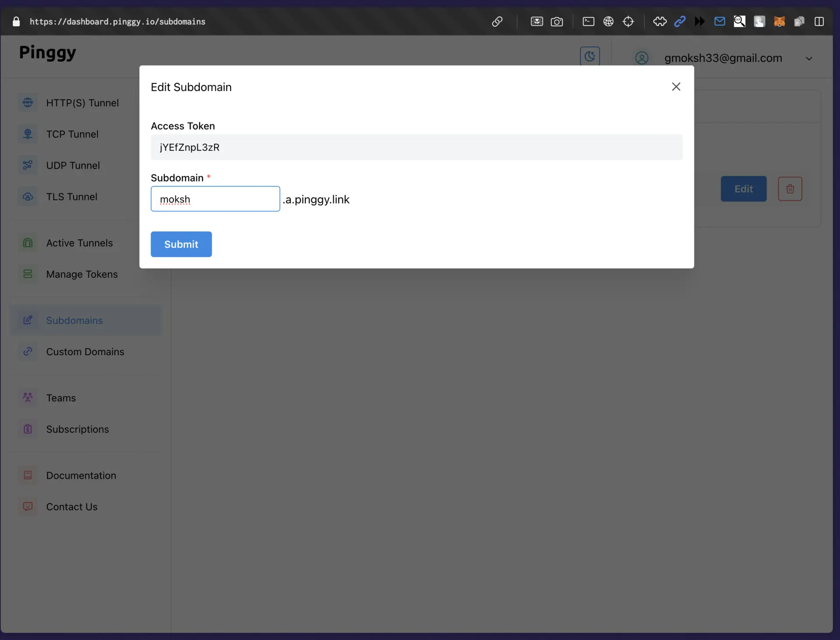Click the Custom Domains link icon
The height and width of the screenshot is (640, 840).
(28, 351)
